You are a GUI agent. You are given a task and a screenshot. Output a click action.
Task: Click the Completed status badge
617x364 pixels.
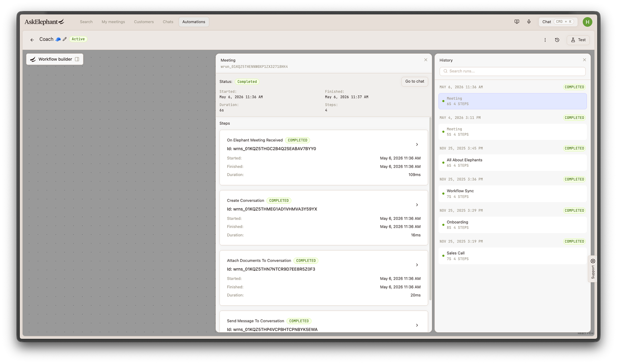pos(247,82)
